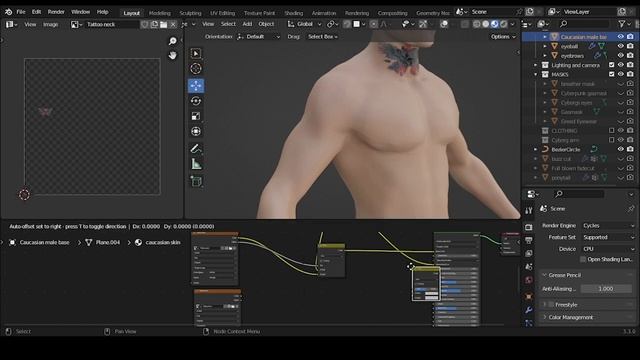
Task: Adjust the Anti-Aliasing threshold value
Action: pos(606,289)
